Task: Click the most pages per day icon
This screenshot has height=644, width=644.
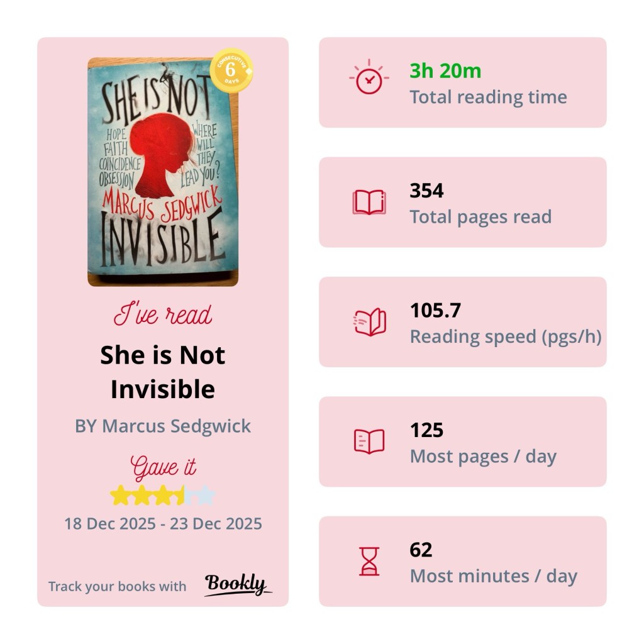Action: [369, 441]
